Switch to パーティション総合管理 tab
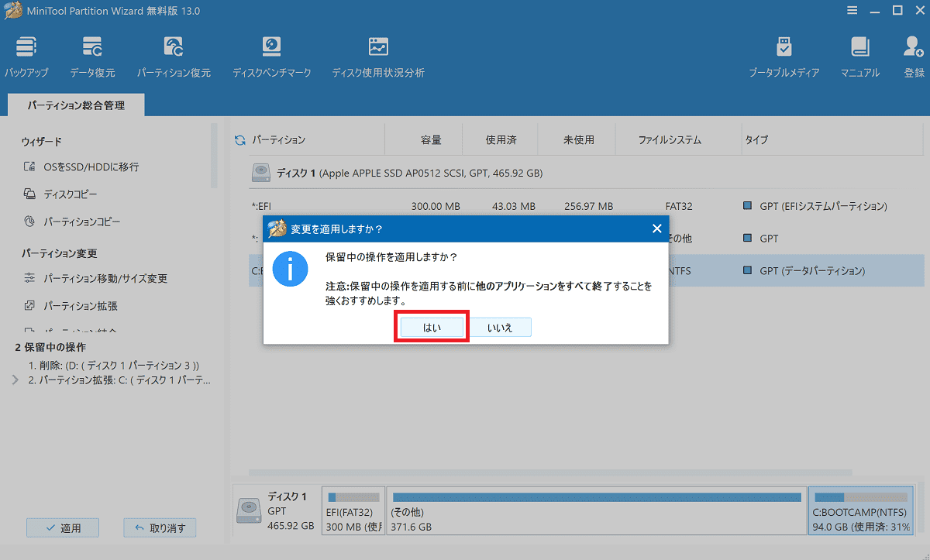Screen dimensions: 930x560 click(75, 105)
